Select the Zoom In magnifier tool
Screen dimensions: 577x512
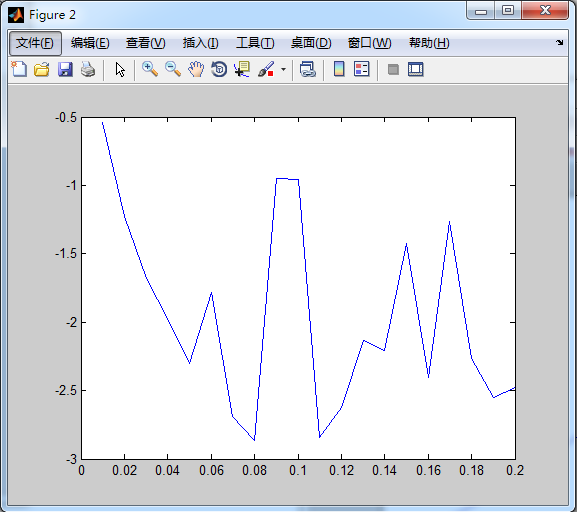coord(150,69)
